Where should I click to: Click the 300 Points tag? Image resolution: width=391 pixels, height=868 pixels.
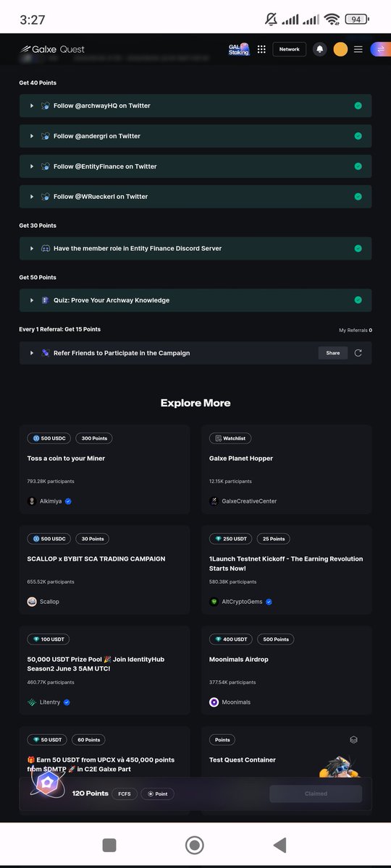click(94, 438)
